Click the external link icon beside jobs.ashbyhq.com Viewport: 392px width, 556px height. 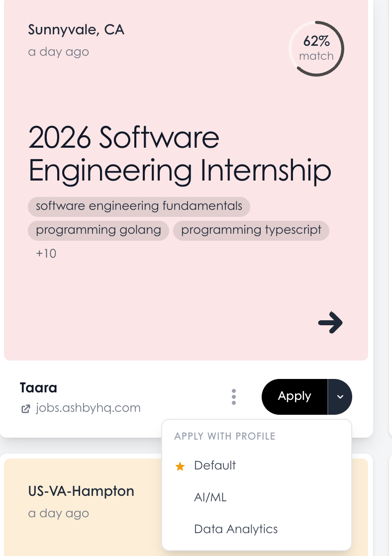click(26, 408)
